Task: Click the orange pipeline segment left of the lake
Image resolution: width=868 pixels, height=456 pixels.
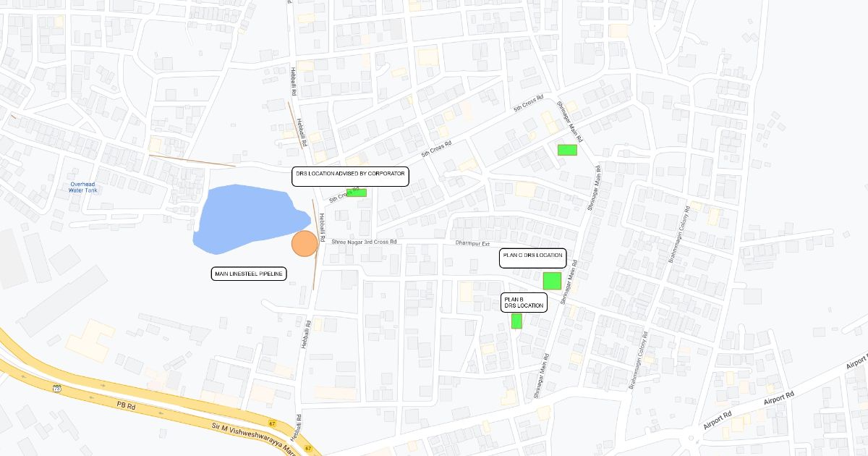Action: 192,161
